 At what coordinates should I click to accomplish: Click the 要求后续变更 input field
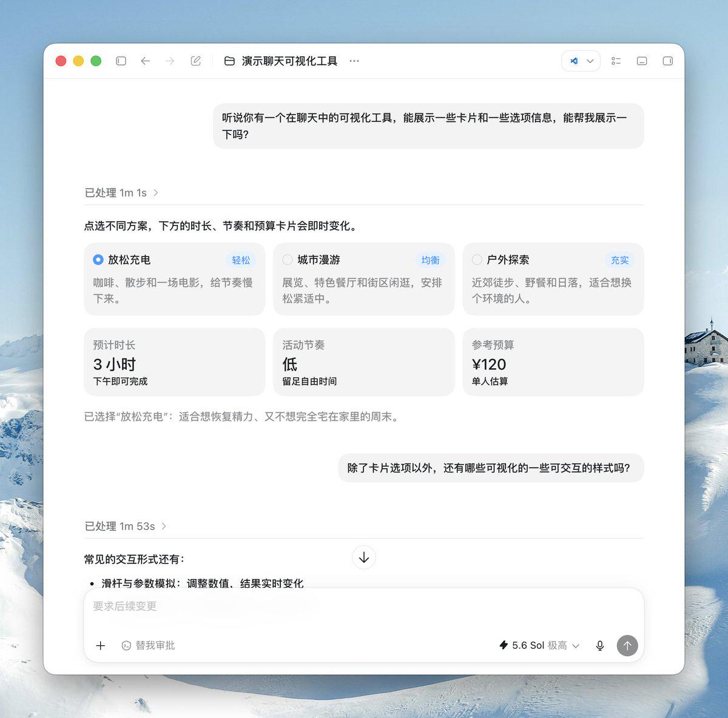point(363,606)
